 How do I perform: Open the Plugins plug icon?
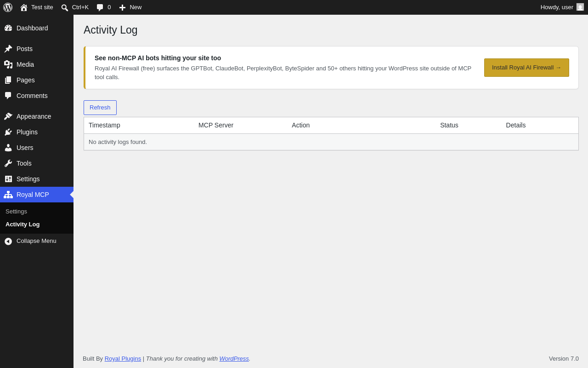8,132
